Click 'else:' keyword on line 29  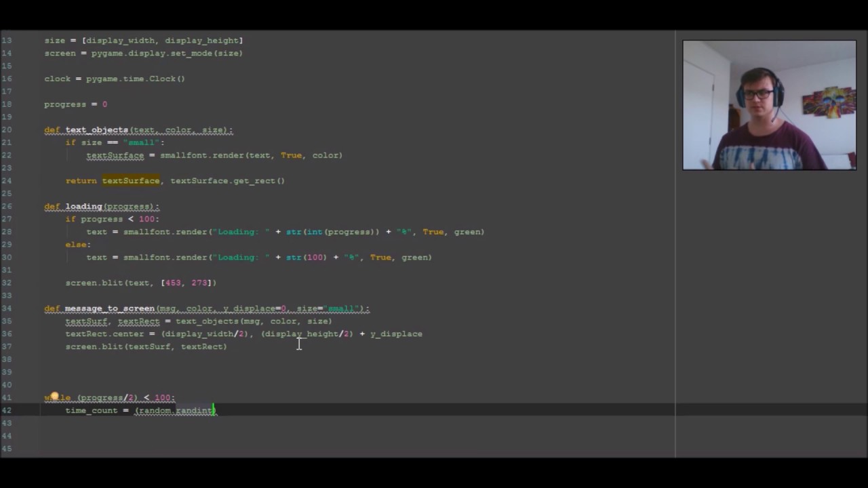click(x=78, y=245)
